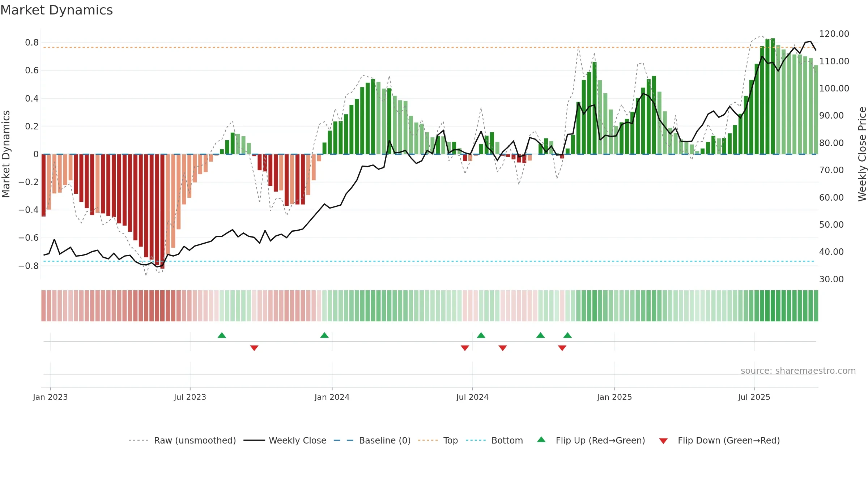Click the tallest green bar near Jul 2025
The image size is (868, 488).
coord(773,96)
